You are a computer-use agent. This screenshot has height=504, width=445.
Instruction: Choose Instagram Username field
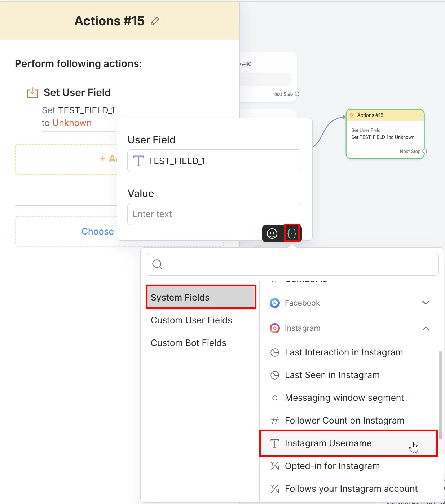(328, 443)
